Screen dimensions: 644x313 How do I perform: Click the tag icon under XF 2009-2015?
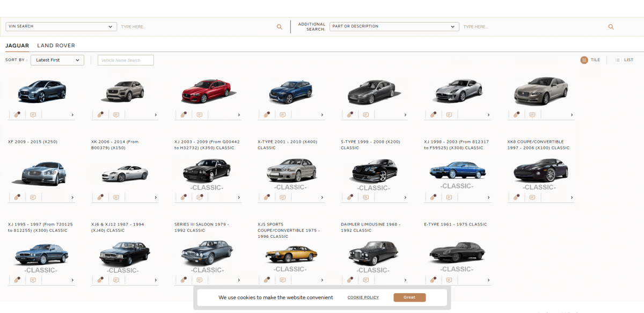(17, 198)
